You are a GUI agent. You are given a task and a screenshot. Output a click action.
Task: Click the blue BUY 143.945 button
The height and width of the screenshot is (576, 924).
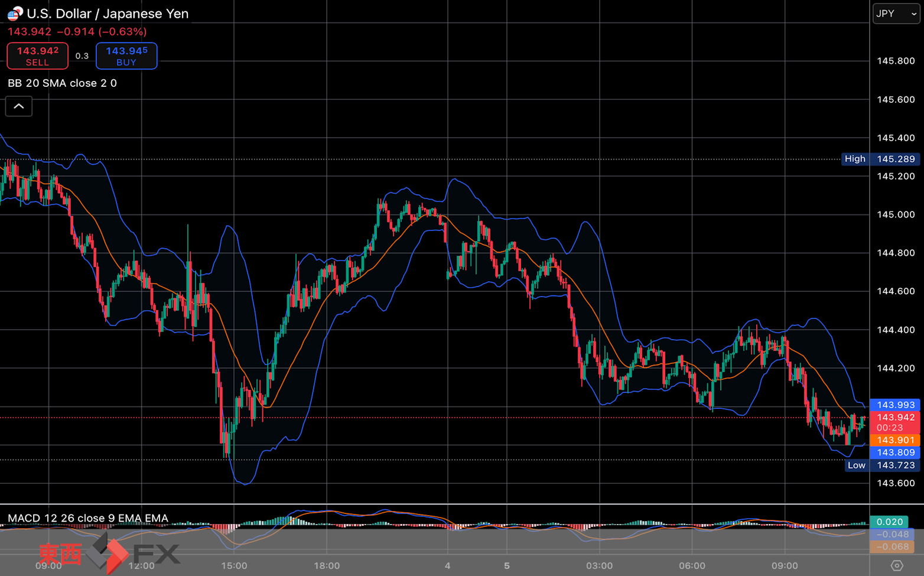[x=126, y=56]
